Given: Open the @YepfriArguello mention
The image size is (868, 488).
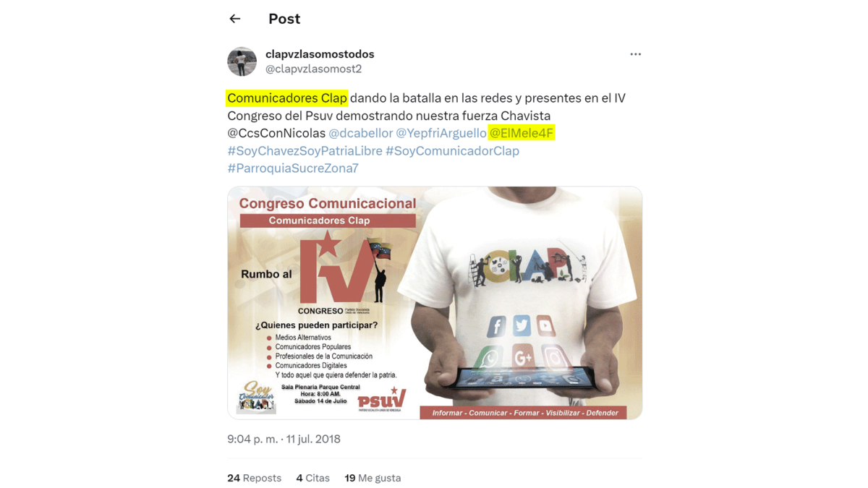Looking at the screenshot, I should click(441, 133).
